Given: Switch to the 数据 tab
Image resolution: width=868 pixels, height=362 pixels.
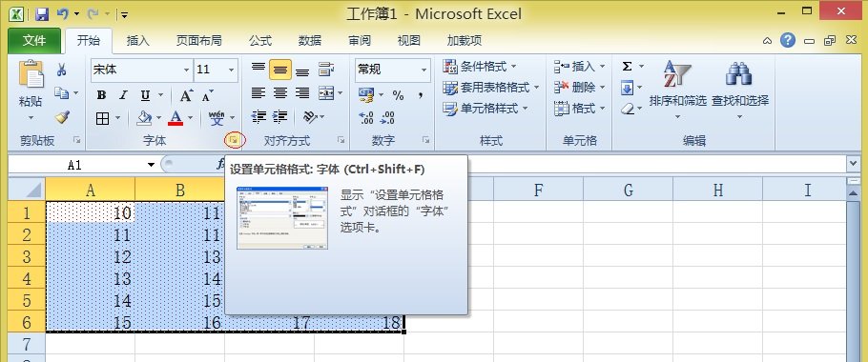Looking at the screenshot, I should click(310, 41).
